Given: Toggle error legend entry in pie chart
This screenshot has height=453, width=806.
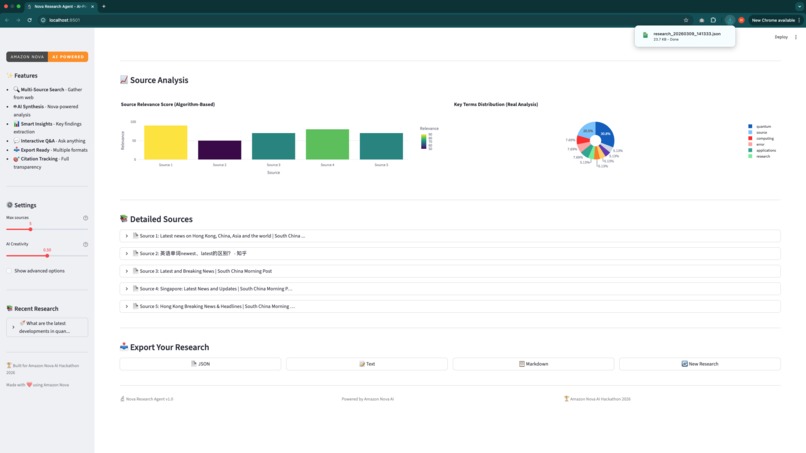Looking at the screenshot, I should (x=757, y=144).
